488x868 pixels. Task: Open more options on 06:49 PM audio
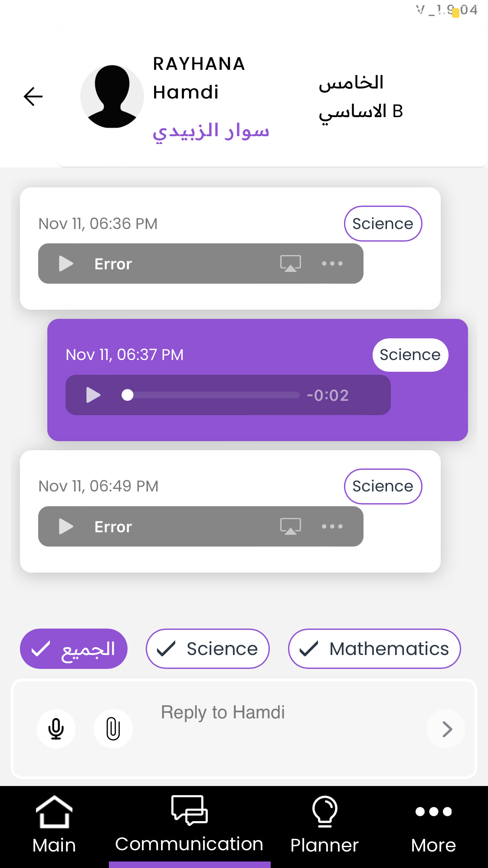click(332, 526)
